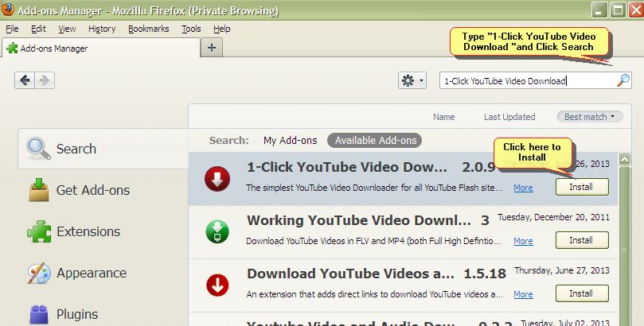Open the File menu
Viewport: 644px width, 326px height.
[x=12, y=29]
